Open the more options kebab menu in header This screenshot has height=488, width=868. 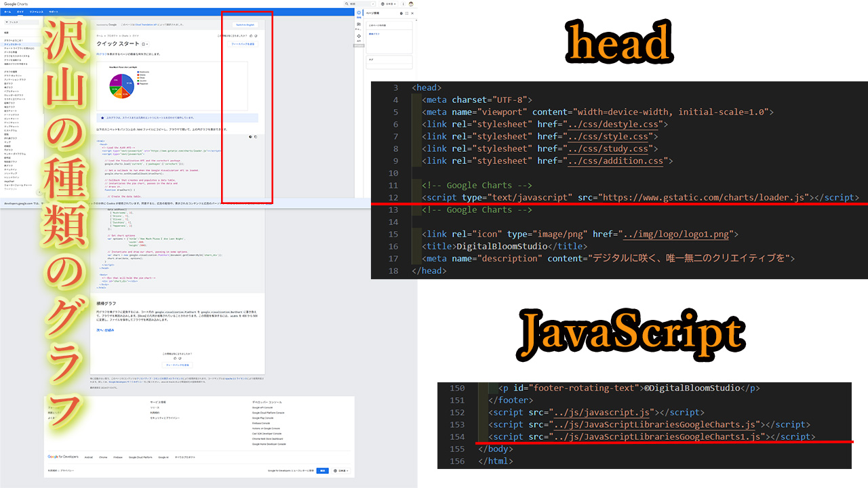[403, 4]
